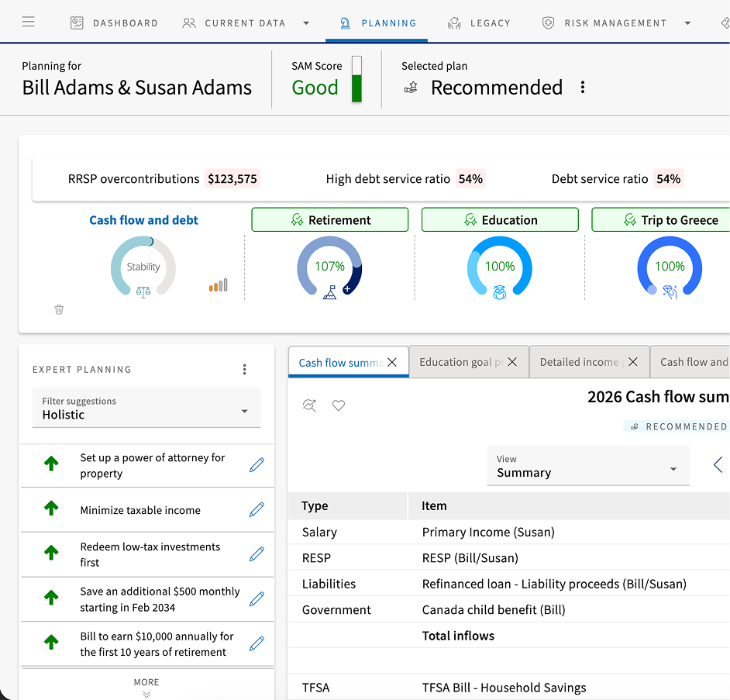
Task: Click RESP (Bill/Susan) row
Action: 509,558
